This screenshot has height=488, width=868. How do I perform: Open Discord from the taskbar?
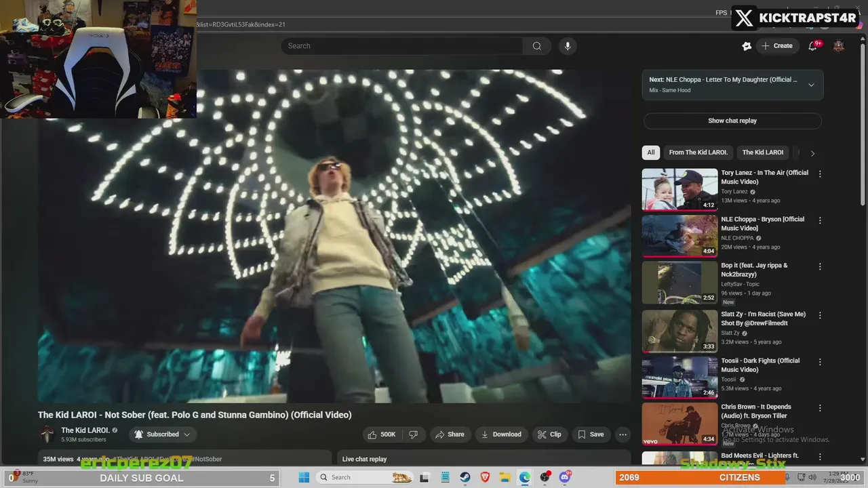[x=565, y=477]
